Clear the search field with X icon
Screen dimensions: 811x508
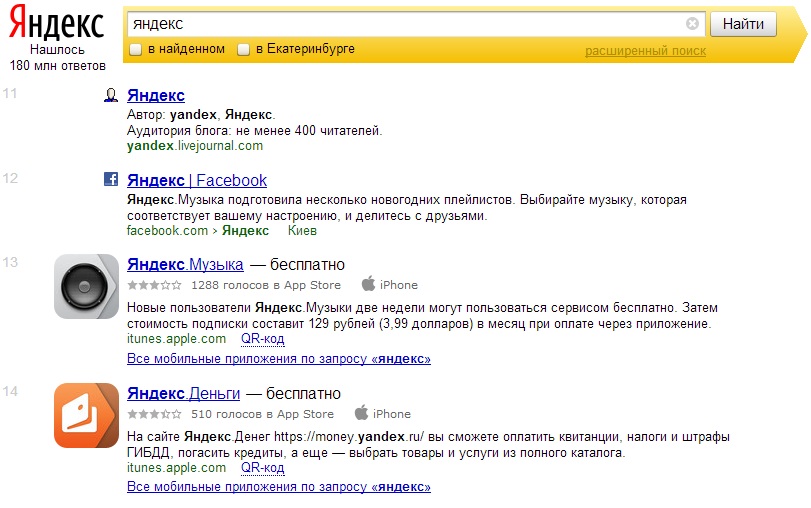692,24
